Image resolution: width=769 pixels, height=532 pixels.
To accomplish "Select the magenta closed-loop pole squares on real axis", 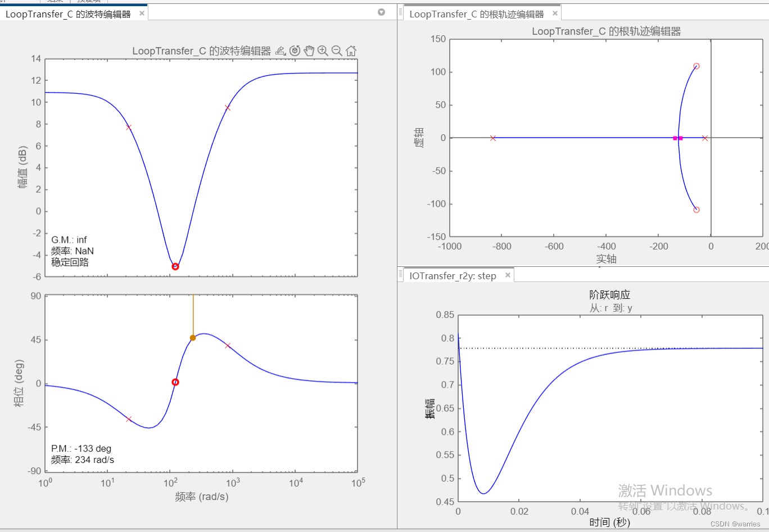I will click(x=678, y=138).
